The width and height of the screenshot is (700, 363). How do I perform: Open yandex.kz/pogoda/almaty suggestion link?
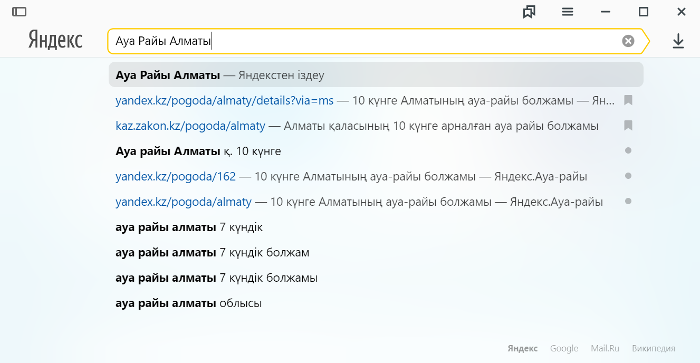coord(183,202)
